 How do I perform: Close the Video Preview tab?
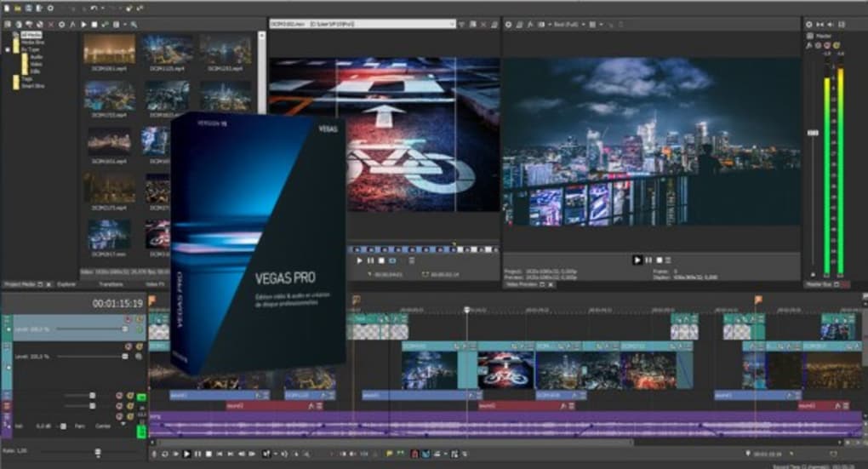tap(551, 284)
